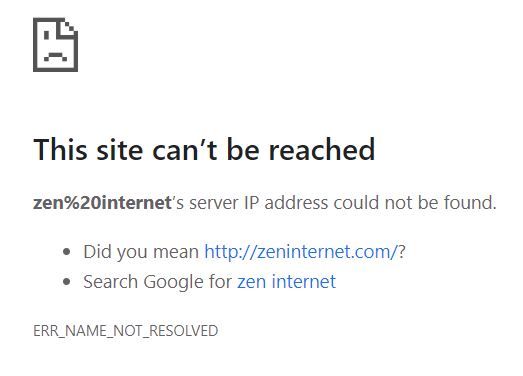Click the "Did you mean" suggestion text
This screenshot has width=523, height=376.
pyautogui.click(x=141, y=252)
